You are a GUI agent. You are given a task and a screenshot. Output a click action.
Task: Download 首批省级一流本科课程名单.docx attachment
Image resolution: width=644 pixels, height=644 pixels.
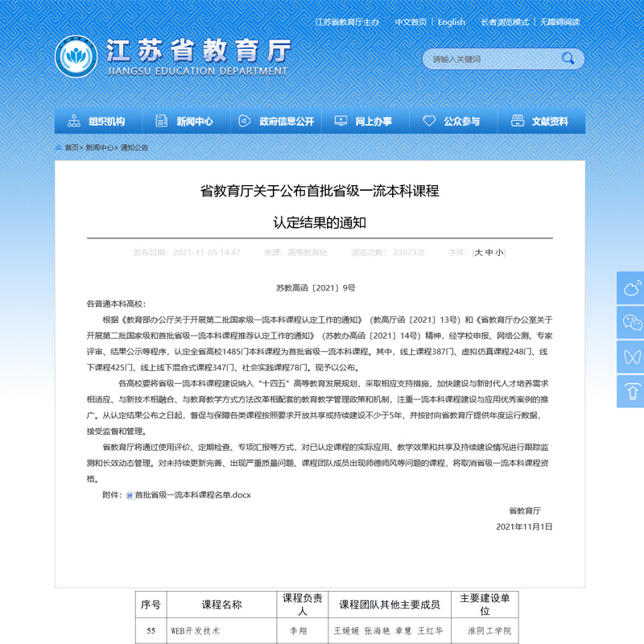tap(192, 495)
